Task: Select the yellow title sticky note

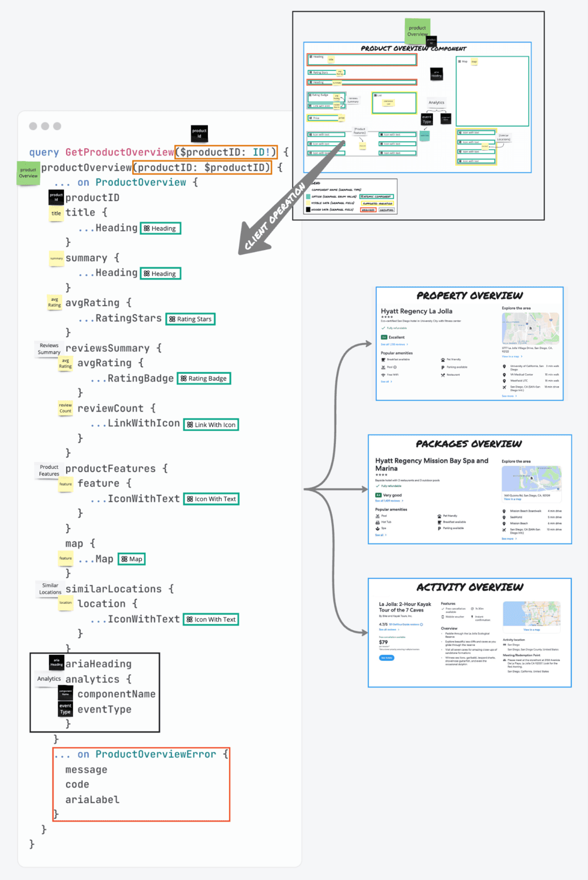Action: coord(56,213)
